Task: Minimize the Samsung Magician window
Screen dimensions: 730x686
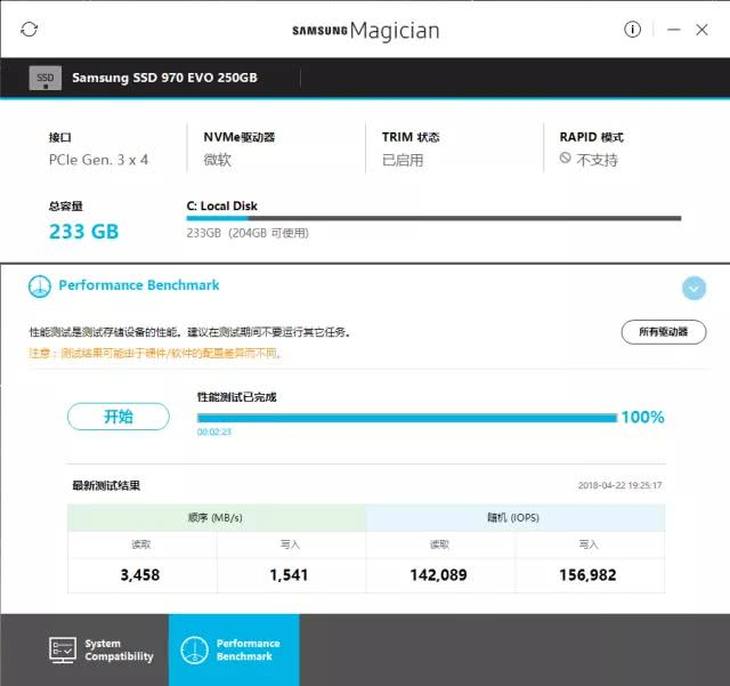Action: [674, 30]
